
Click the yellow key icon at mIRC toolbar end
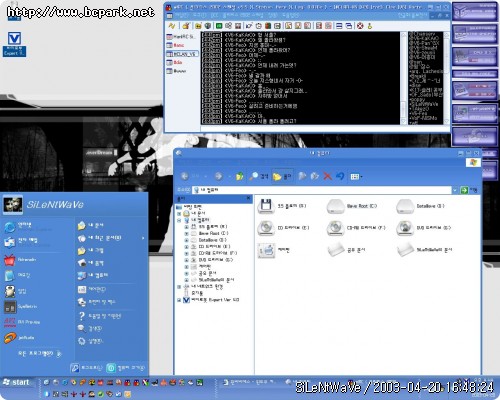(370, 26)
